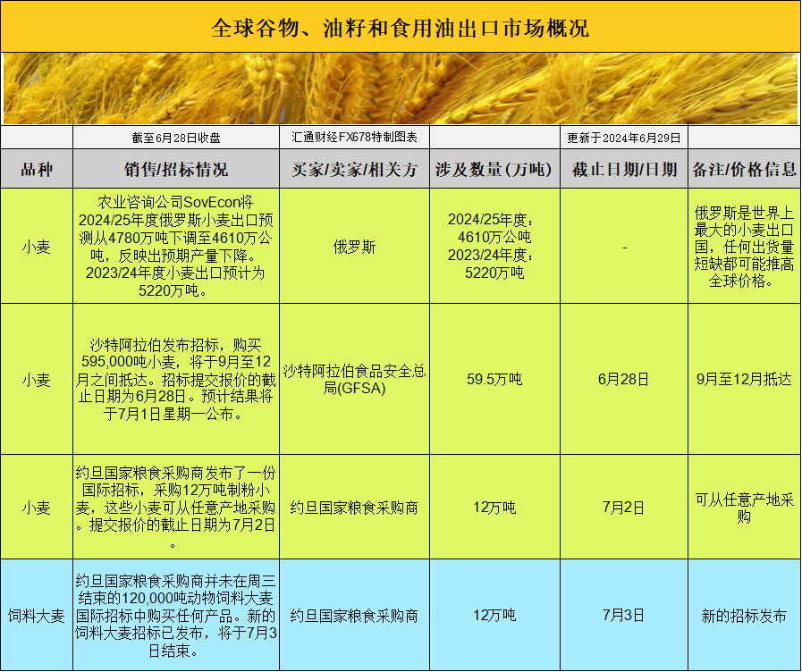The height and width of the screenshot is (672, 802).
Task: Select the 可从任意产地采购 remark cell
Action: click(744, 507)
